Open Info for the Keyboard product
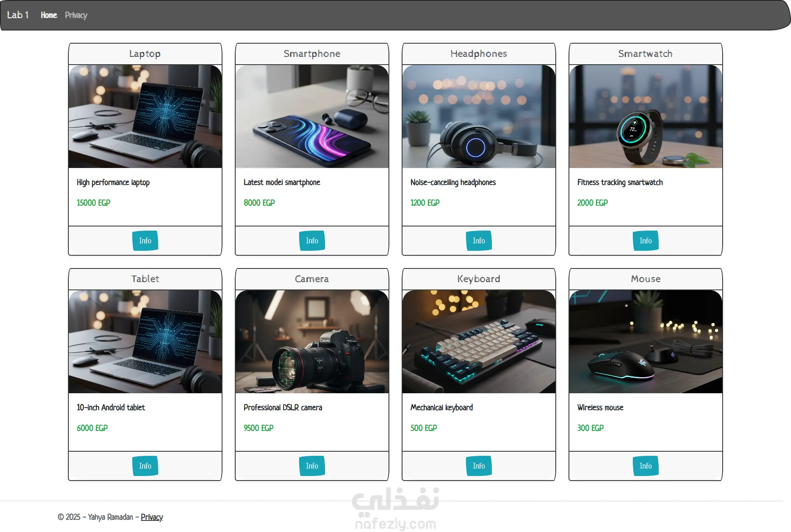 point(479,466)
